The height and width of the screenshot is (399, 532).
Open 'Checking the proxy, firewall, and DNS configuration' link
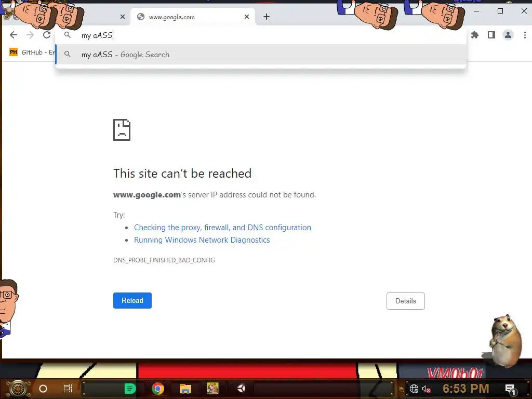point(222,228)
